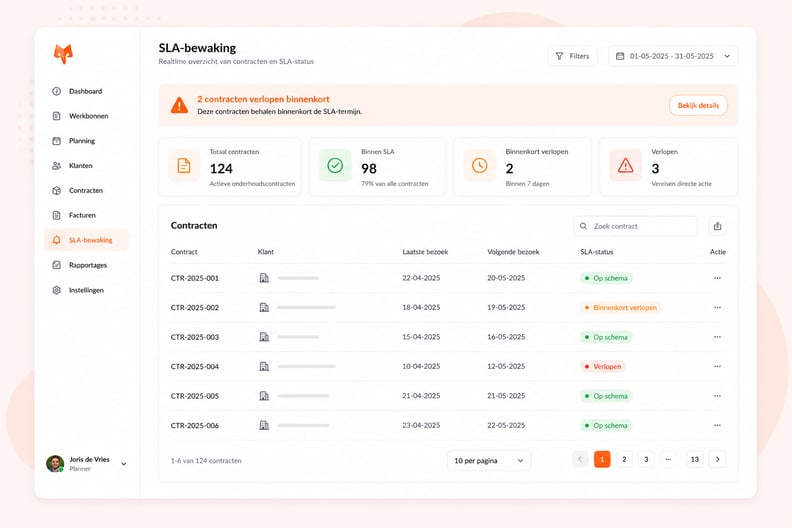Select the SLA-bewaking sidebar item
Screen dimensions: 792x528
pos(86,240)
